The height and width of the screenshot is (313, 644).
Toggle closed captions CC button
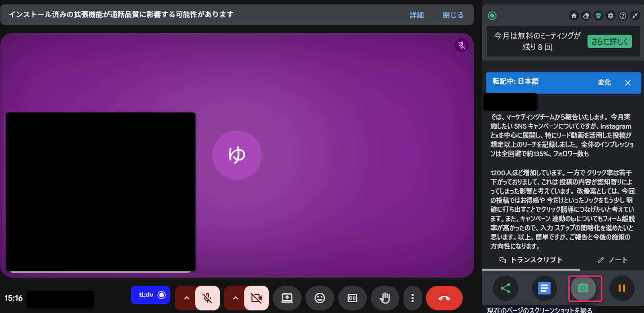[x=352, y=298]
